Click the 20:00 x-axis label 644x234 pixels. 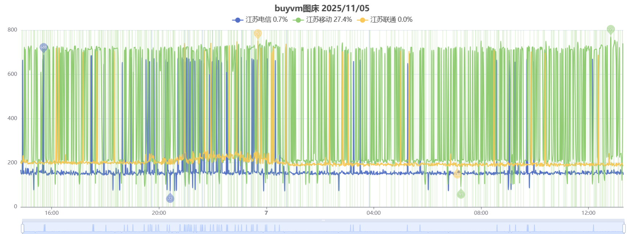pyautogui.click(x=159, y=213)
